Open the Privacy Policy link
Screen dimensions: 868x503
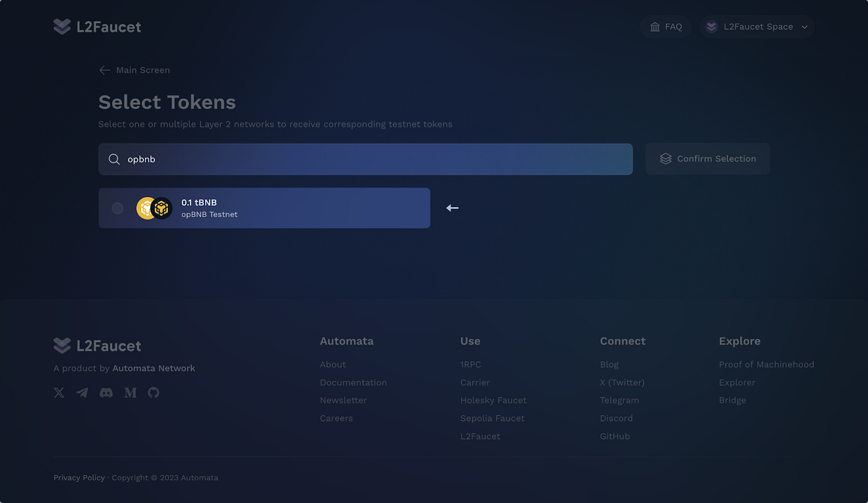pos(79,478)
